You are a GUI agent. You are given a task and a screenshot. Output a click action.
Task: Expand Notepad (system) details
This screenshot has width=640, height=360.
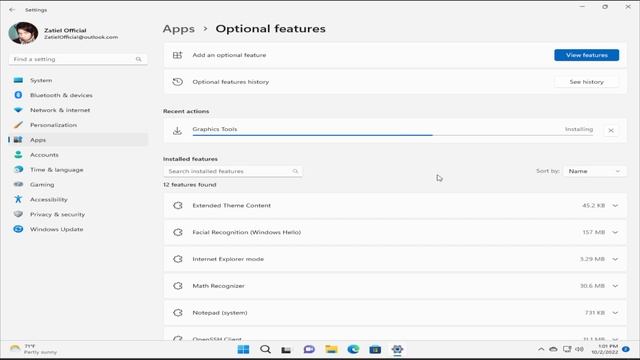pos(615,313)
